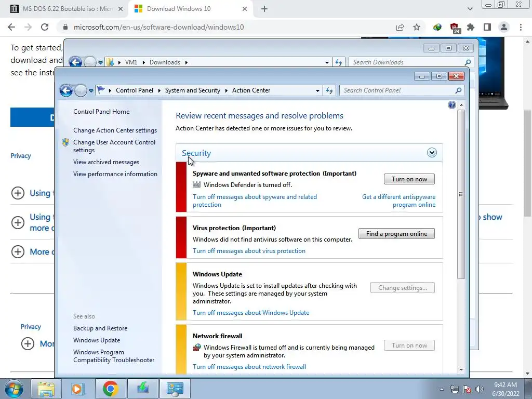532x399 pixels.
Task: Expand the arrow after Control Panel breadcrumb
Action: (159, 90)
